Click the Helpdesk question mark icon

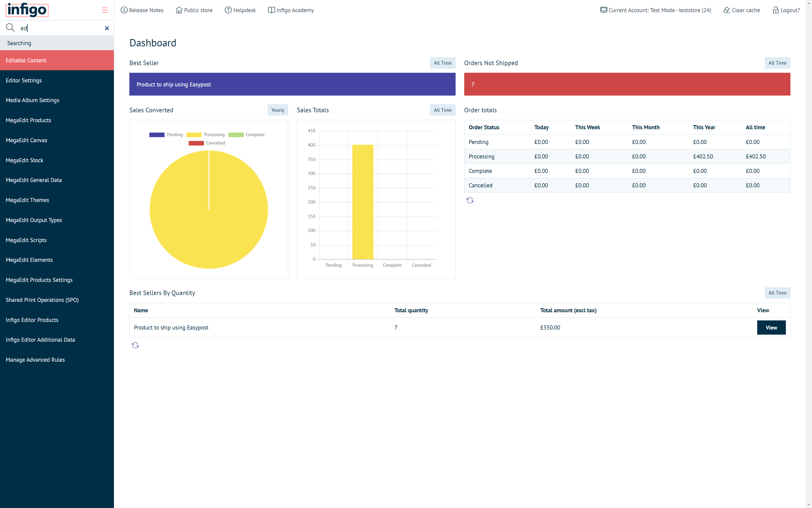pyautogui.click(x=228, y=10)
